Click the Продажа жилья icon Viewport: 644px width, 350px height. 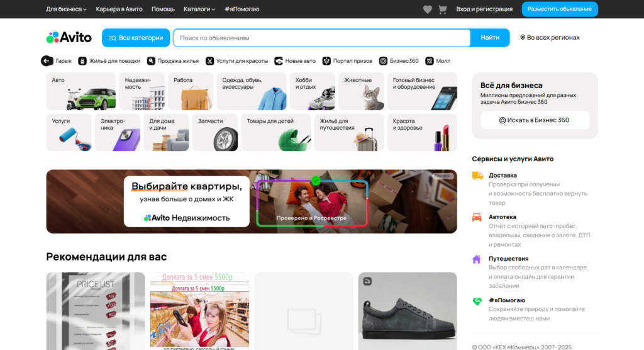151,61
